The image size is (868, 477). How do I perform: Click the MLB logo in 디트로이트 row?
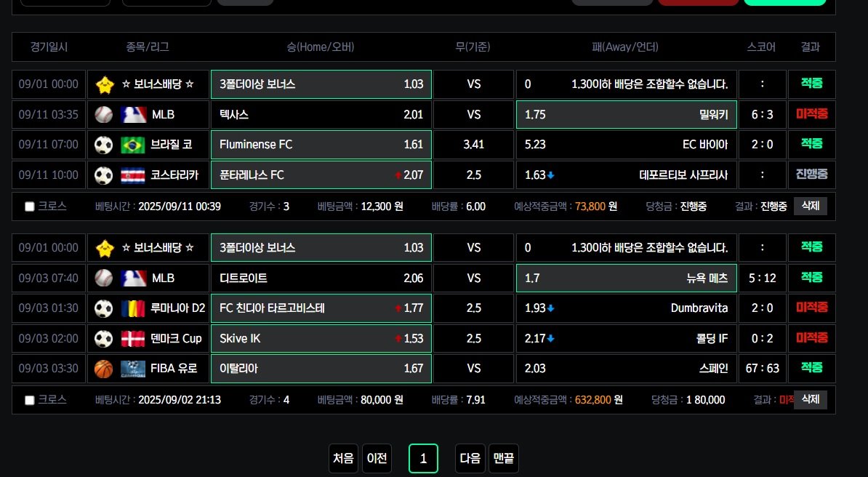click(133, 278)
